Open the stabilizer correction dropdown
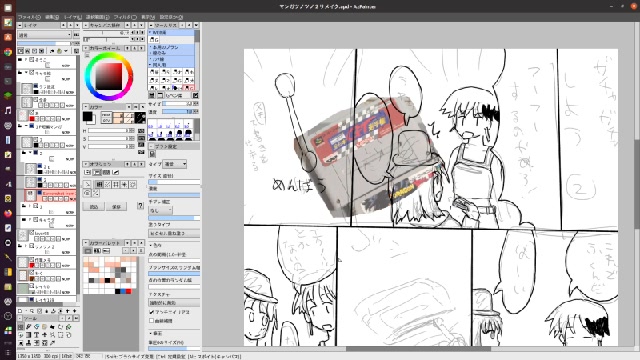The width and height of the screenshot is (640, 360). (160, 210)
